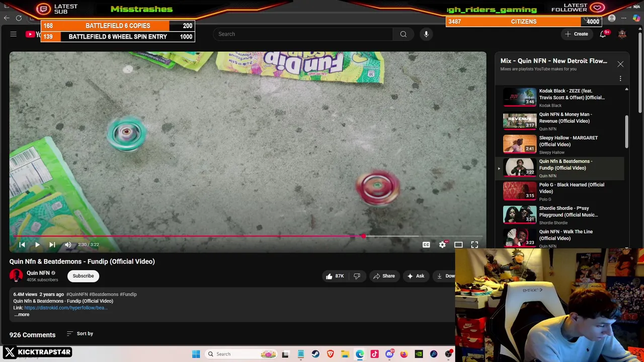Open Notepad from taskbar
Screen dimensions: 644x362
[x=301, y=354]
